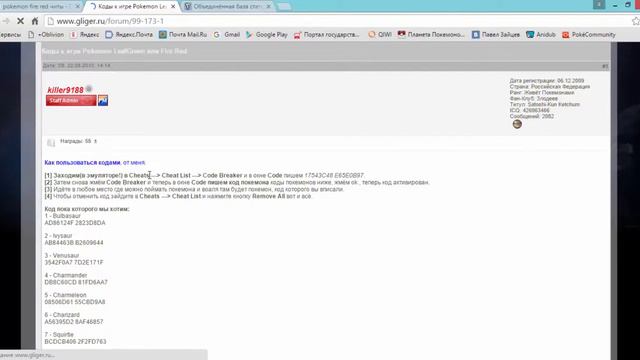Click the Google Play bookmark favicon

point(249,35)
